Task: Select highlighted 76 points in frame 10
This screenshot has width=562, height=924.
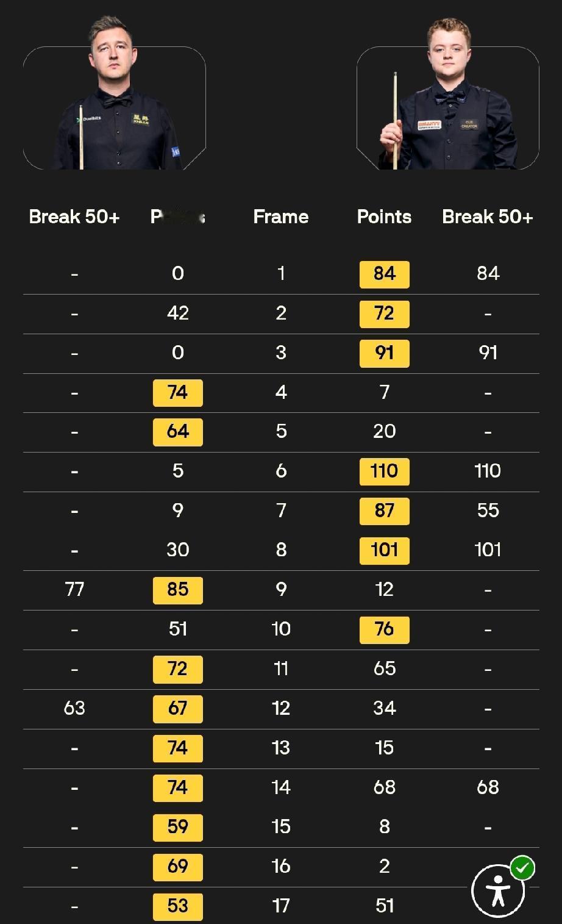Action: [x=385, y=629]
